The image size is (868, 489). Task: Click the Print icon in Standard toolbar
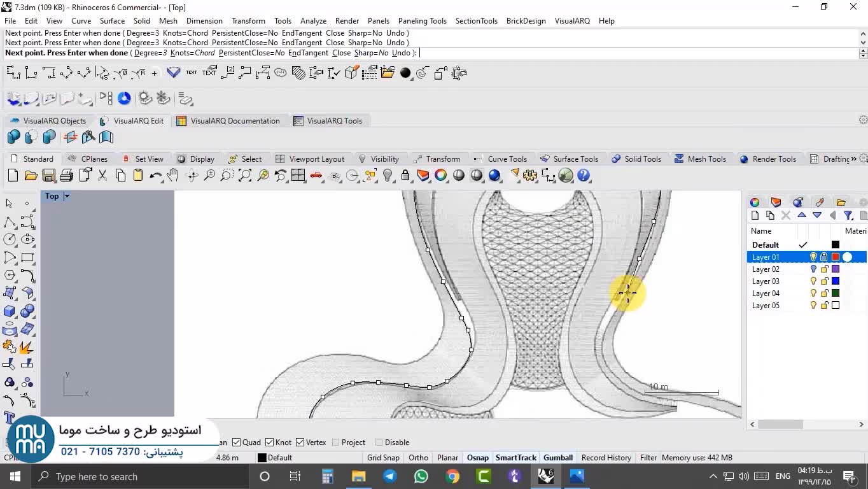point(66,176)
